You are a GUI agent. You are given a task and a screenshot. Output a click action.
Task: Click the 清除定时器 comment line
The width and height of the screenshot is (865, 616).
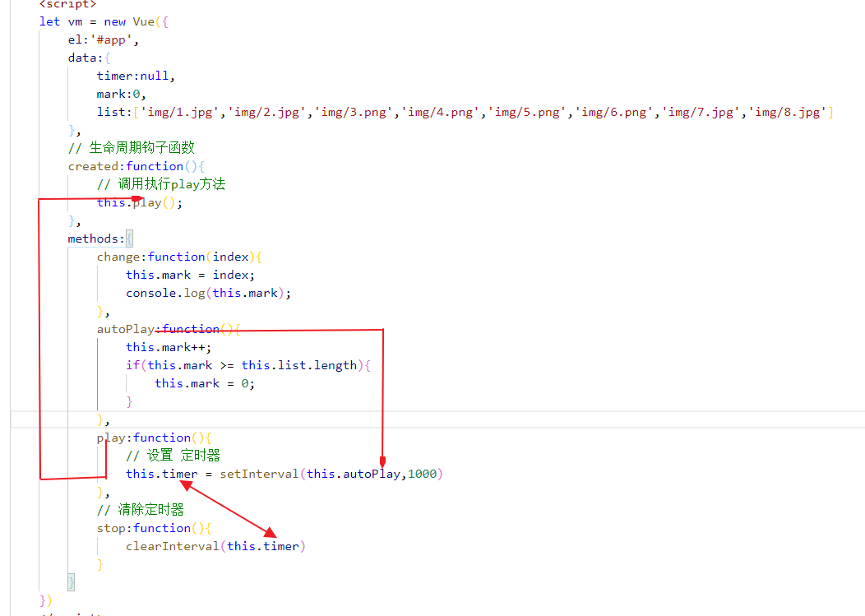pos(140,510)
